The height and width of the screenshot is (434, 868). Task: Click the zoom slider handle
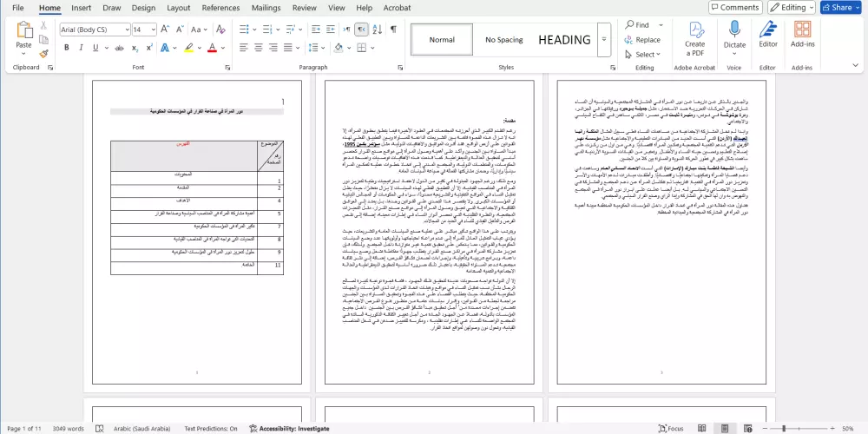click(784, 429)
